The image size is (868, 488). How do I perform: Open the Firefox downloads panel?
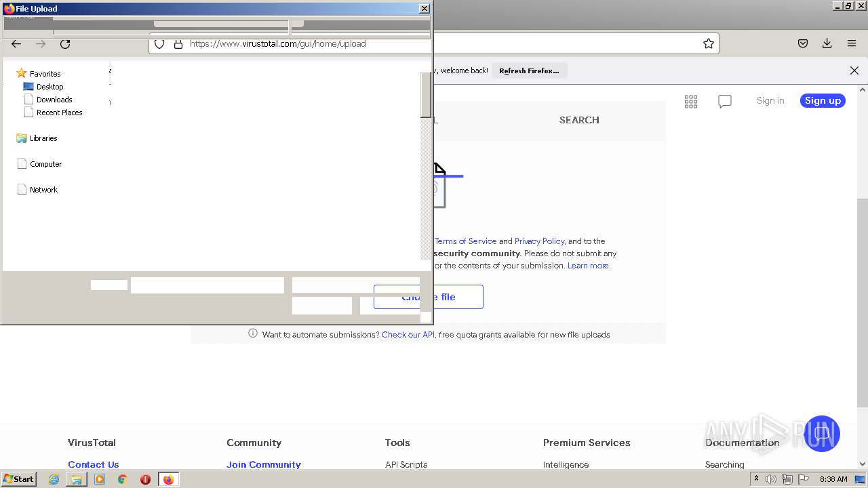[827, 43]
